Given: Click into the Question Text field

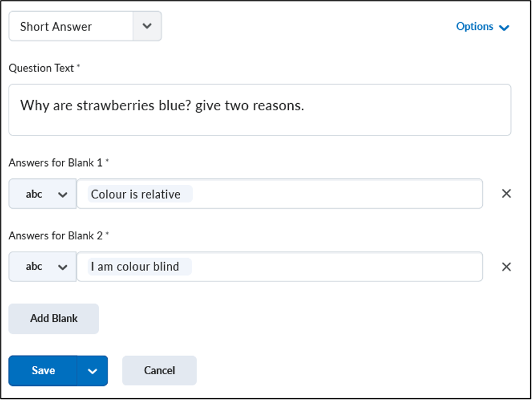Looking at the screenshot, I should [260, 110].
